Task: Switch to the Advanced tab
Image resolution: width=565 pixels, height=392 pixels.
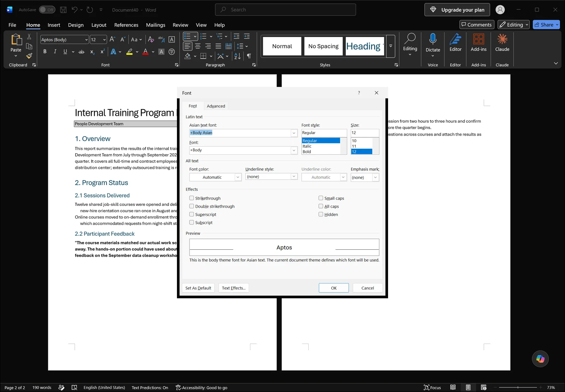Action: click(216, 106)
